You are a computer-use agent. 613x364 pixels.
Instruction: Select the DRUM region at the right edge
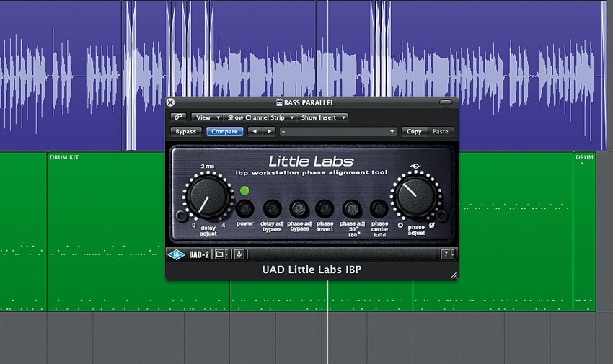[584, 231]
